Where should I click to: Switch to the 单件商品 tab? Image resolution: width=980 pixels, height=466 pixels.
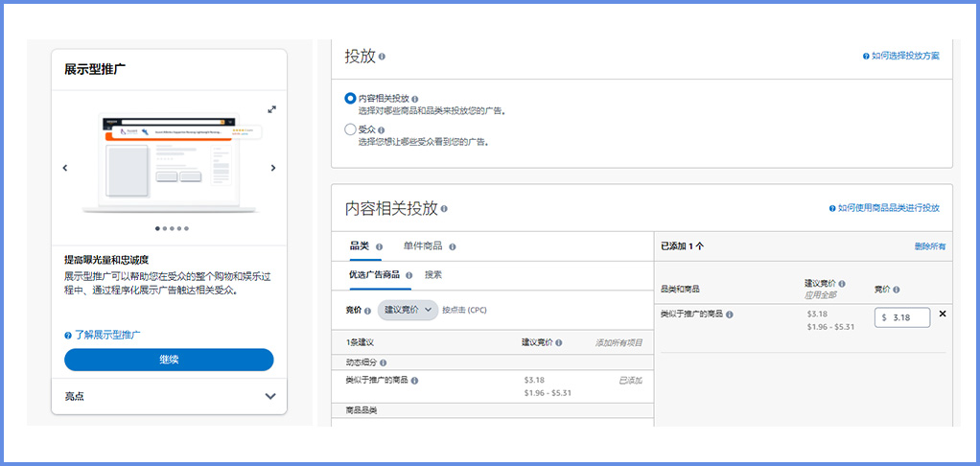click(423, 246)
